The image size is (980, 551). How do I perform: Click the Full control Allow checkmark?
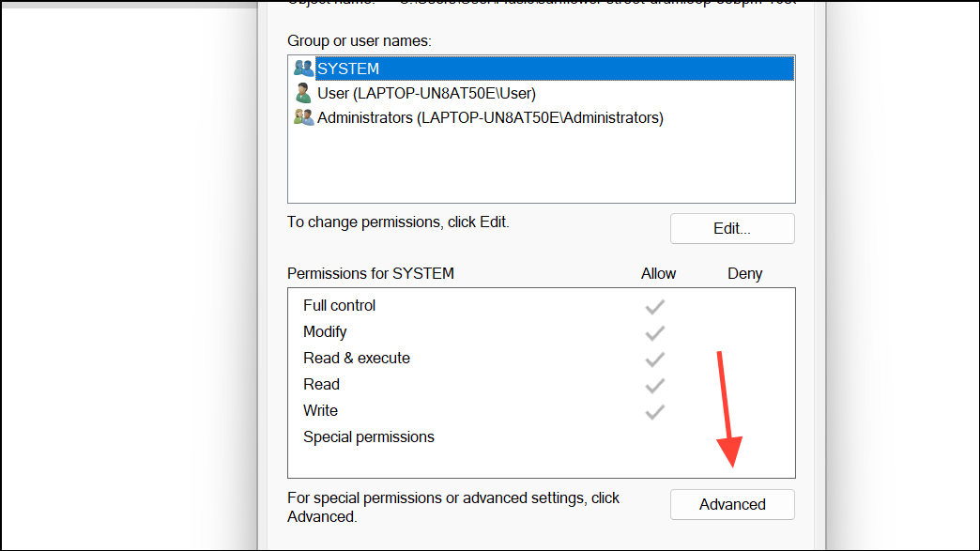point(655,306)
